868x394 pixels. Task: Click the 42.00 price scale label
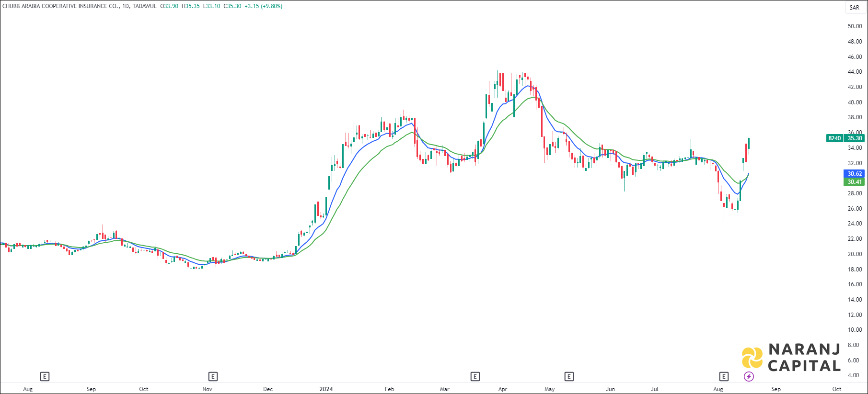855,87
